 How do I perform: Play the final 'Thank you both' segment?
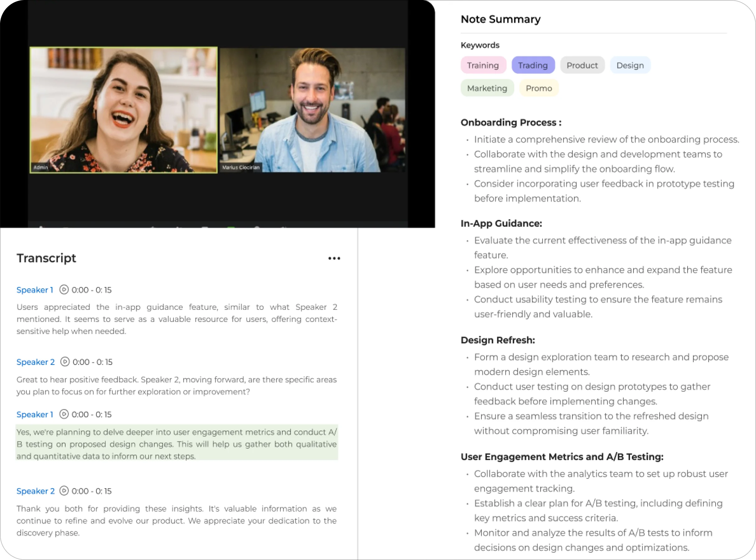(64, 491)
